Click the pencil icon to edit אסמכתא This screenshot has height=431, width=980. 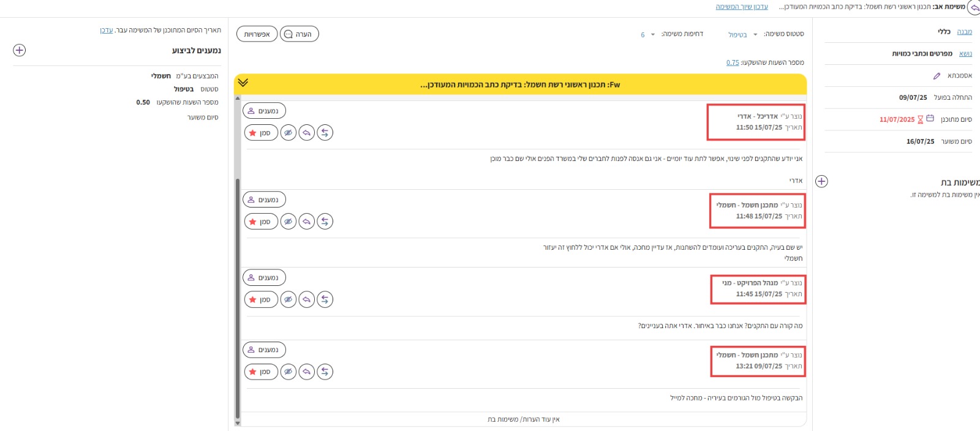click(x=937, y=76)
